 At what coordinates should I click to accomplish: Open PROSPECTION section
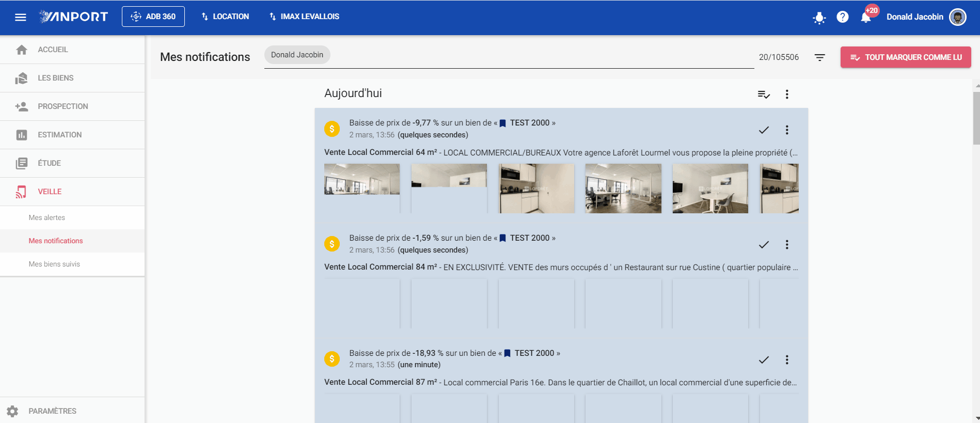(72, 106)
